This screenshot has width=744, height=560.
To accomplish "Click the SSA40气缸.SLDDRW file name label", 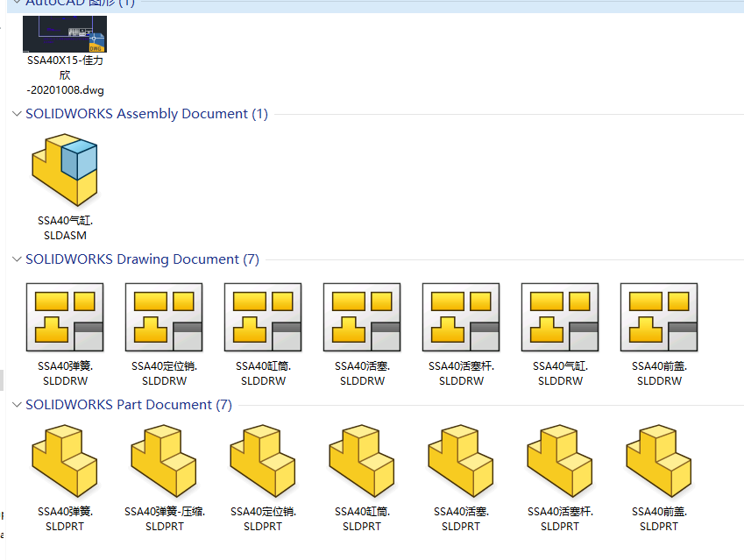I will (x=560, y=373).
